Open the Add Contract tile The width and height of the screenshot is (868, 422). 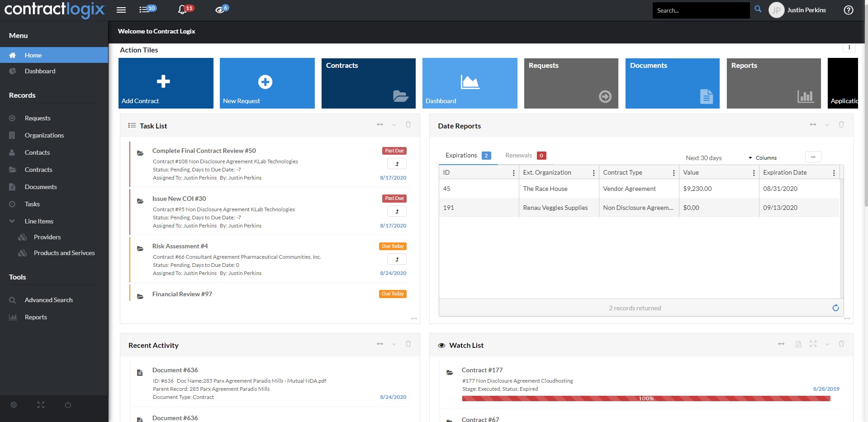(166, 83)
